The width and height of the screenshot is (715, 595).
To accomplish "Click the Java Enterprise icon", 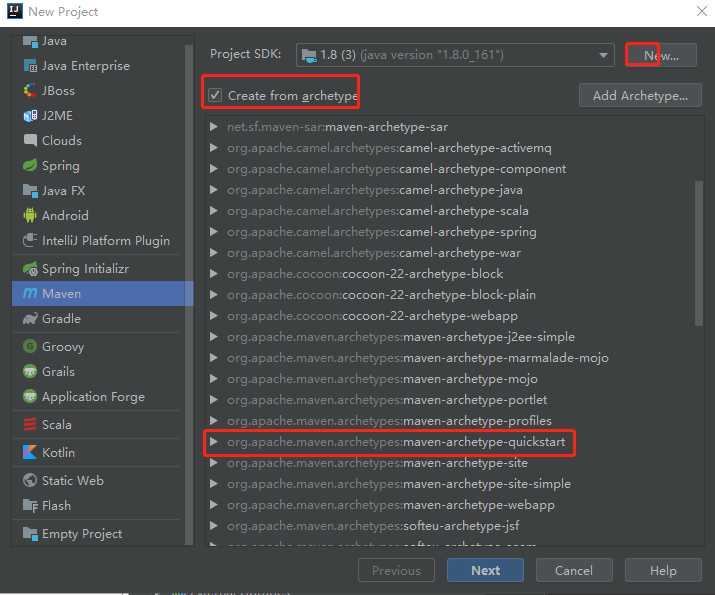I will (x=31, y=66).
